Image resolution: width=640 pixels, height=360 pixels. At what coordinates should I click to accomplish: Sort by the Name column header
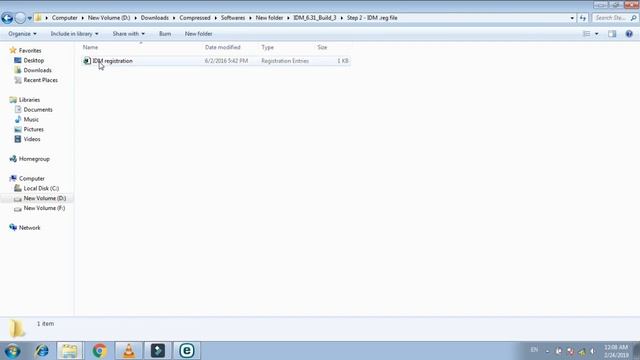(x=90, y=47)
